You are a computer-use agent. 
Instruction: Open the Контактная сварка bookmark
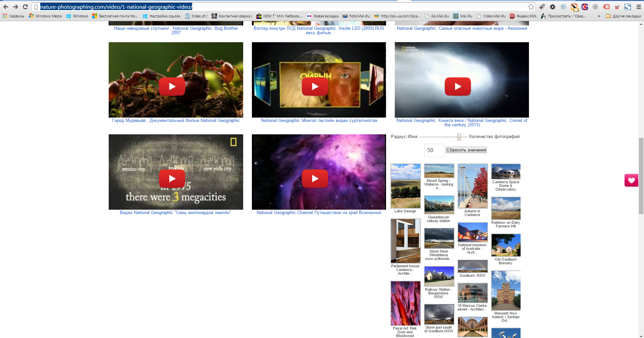tap(232, 16)
